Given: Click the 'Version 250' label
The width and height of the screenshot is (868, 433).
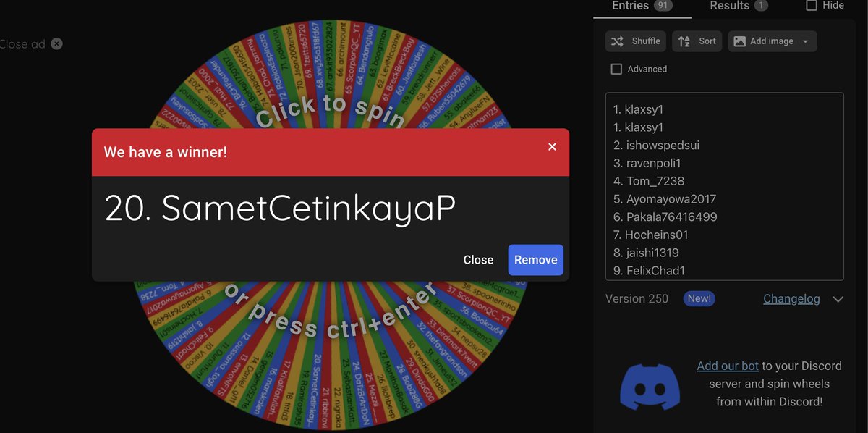Looking at the screenshot, I should click(x=637, y=298).
